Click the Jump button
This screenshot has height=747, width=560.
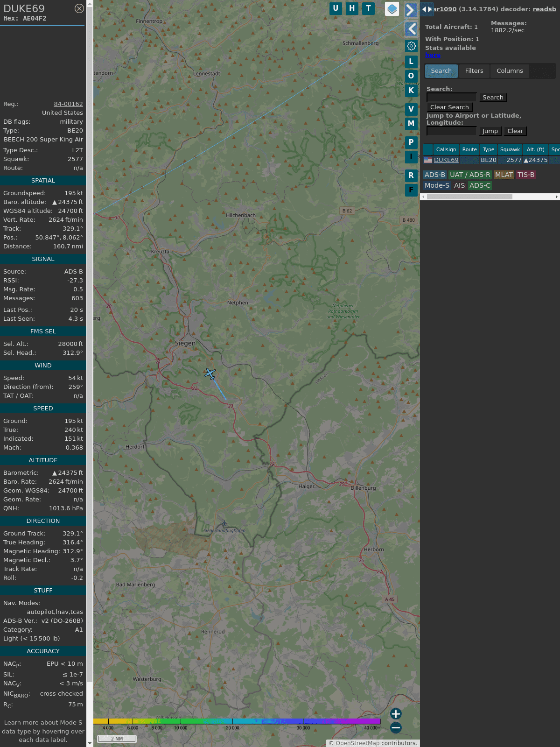point(490,131)
